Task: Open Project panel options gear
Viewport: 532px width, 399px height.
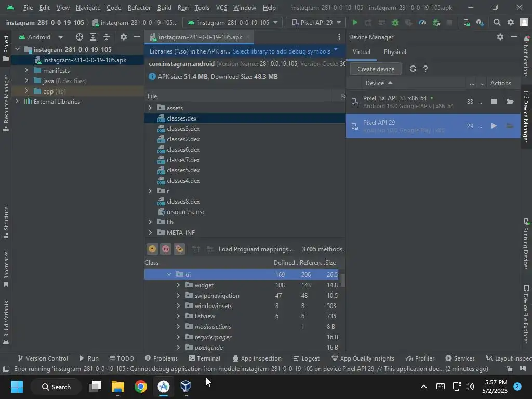Action: point(124,37)
